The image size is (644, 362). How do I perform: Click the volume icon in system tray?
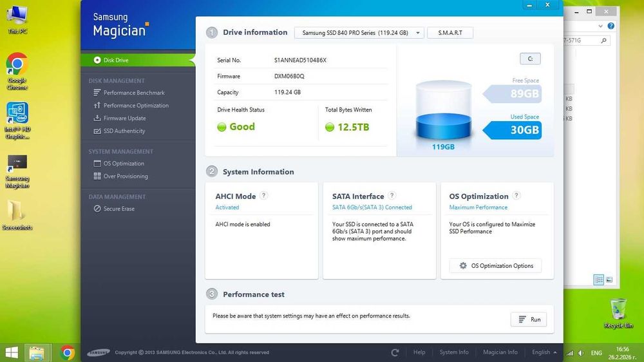[x=581, y=353]
